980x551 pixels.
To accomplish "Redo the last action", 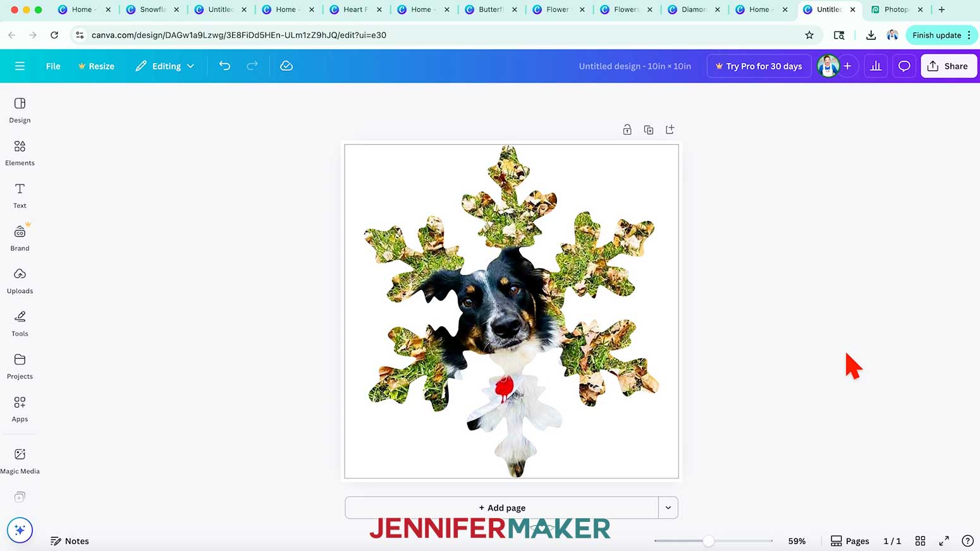I will pyautogui.click(x=252, y=66).
